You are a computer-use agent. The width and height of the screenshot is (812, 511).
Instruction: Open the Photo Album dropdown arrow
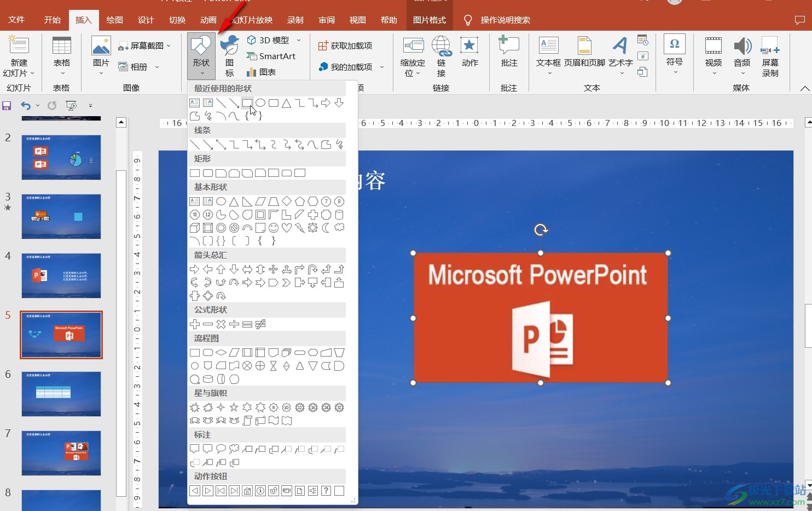[x=157, y=67]
